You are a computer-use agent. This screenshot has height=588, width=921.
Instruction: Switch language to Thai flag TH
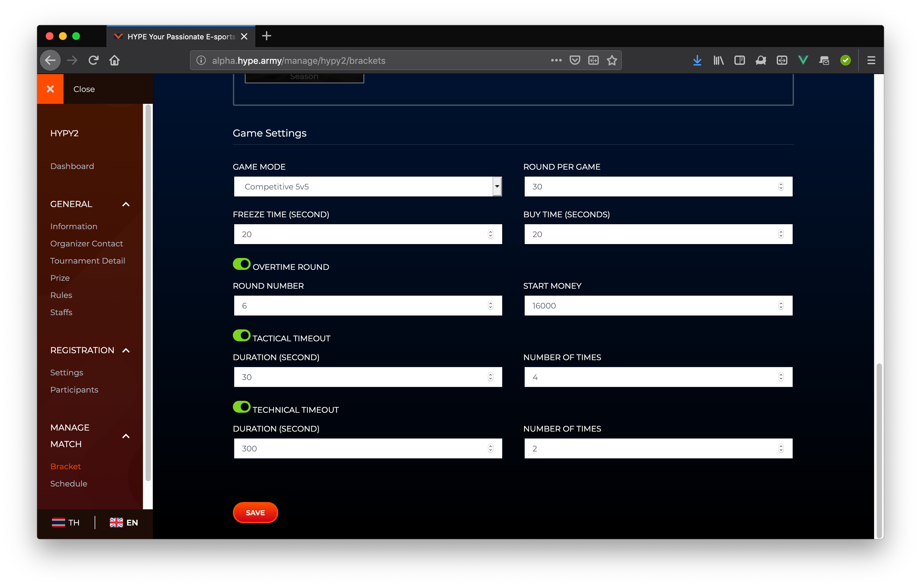coord(66,523)
